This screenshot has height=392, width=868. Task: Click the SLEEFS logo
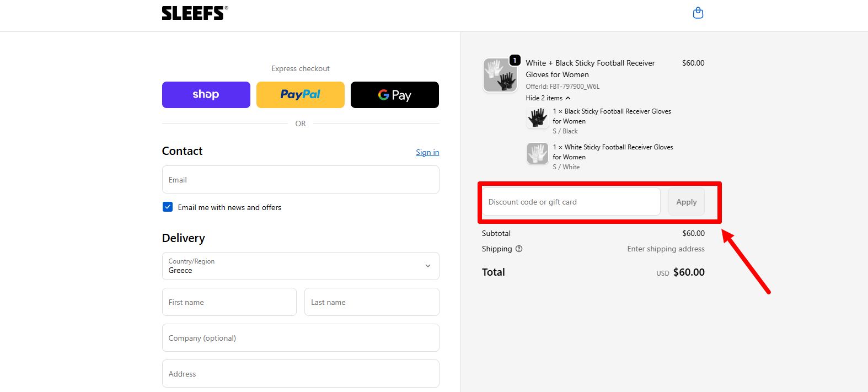tap(195, 13)
